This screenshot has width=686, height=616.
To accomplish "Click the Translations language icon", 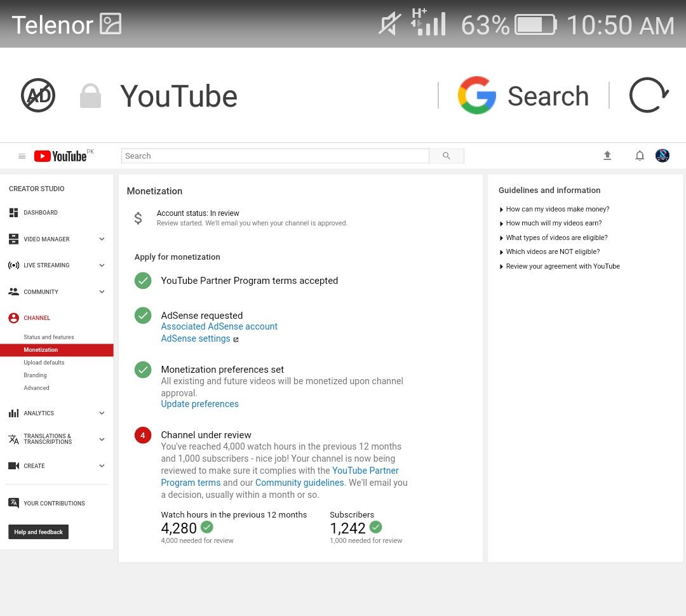I will point(13,439).
